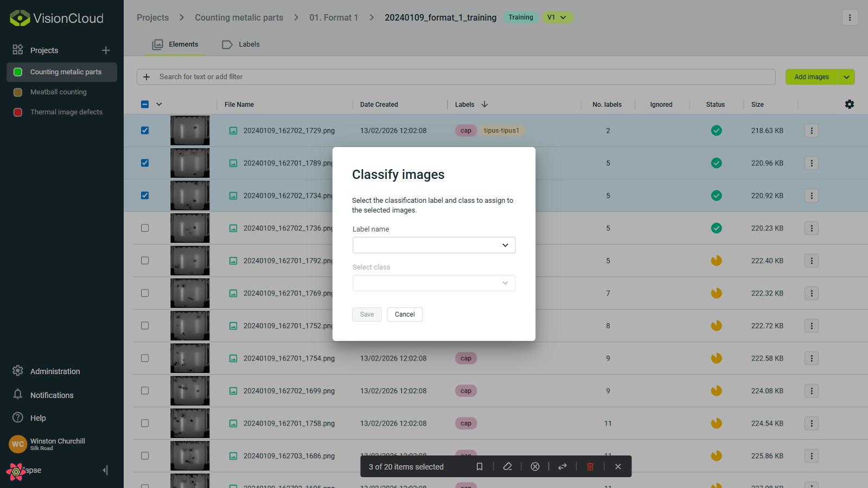The width and height of the screenshot is (868, 488).
Task: Move selected images using the arrows icon
Action: 563,466
